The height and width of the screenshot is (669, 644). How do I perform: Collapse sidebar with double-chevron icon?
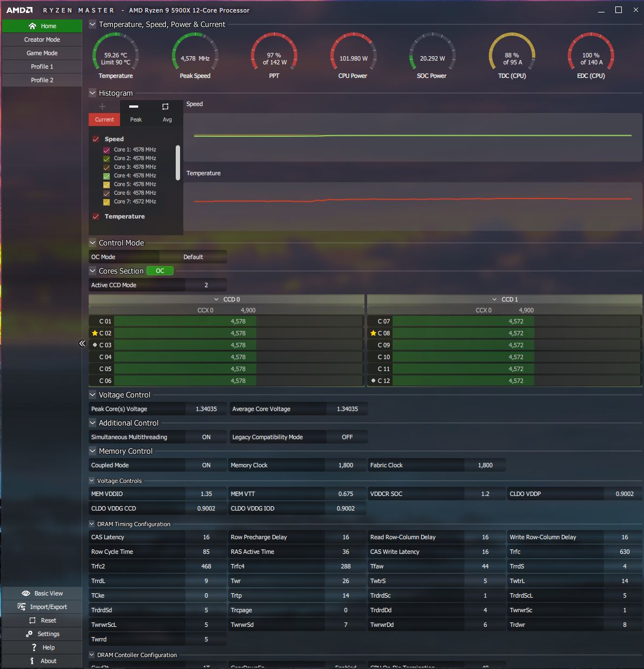tap(82, 343)
